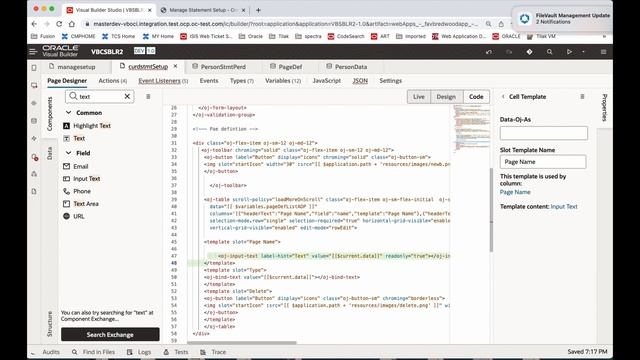Image resolution: width=640 pixels, height=360 pixels.
Task: Switch to Code view
Action: [476, 97]
